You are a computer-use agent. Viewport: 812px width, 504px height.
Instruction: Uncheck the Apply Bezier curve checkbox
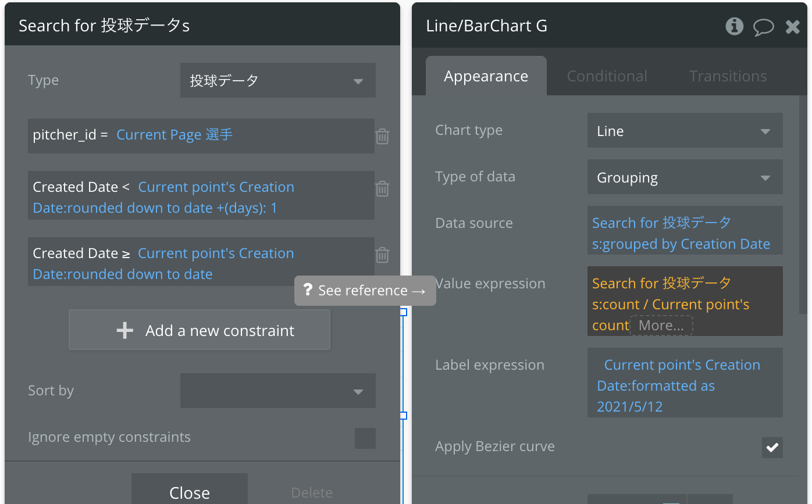[772, 448]
